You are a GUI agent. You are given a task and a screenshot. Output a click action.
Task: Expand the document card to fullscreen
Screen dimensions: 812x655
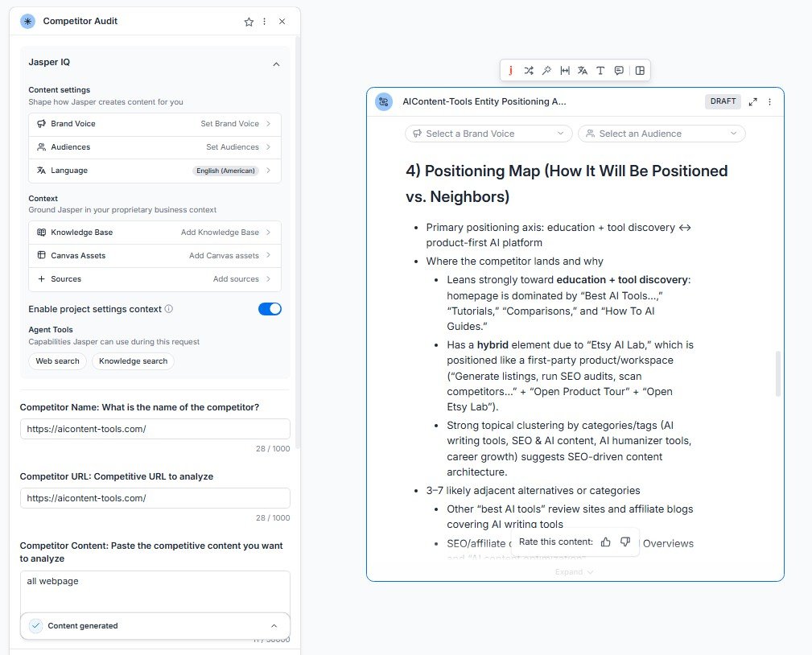coord(753,101)
